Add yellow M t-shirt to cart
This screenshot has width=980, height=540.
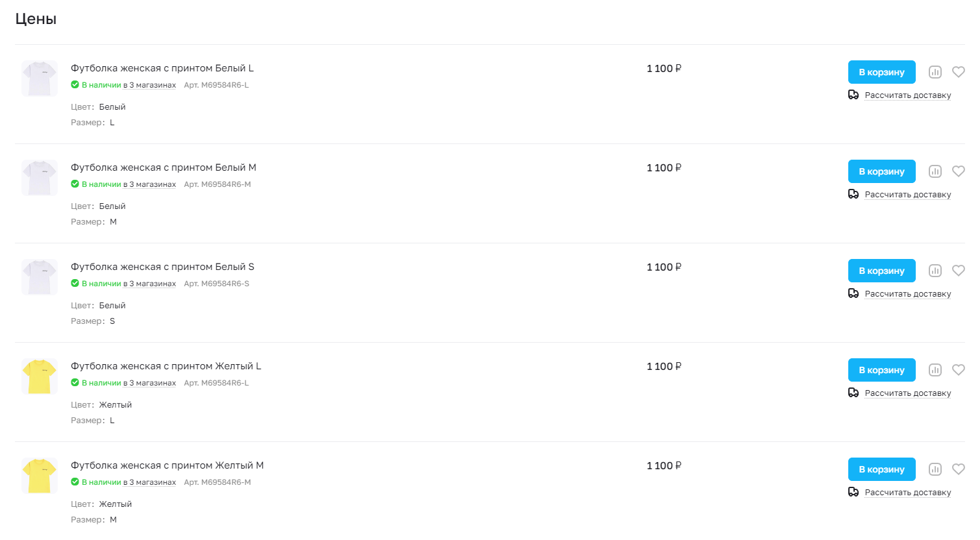point(881,469)
